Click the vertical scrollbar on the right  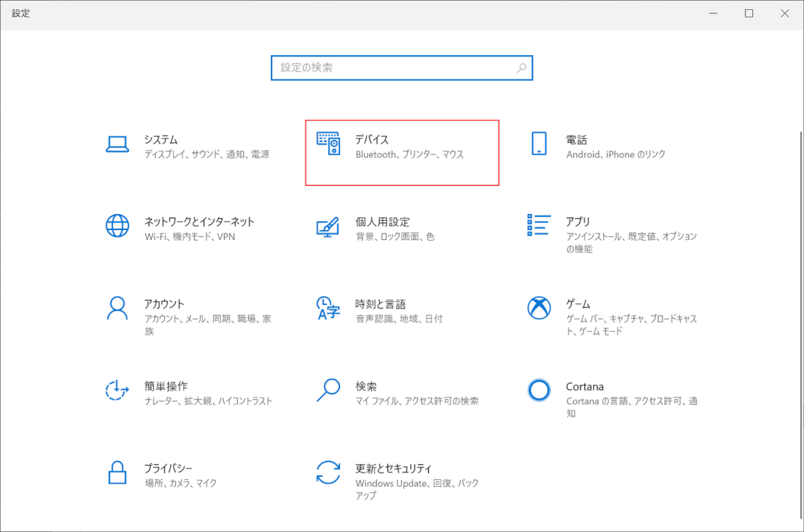[x=800, y=319]
